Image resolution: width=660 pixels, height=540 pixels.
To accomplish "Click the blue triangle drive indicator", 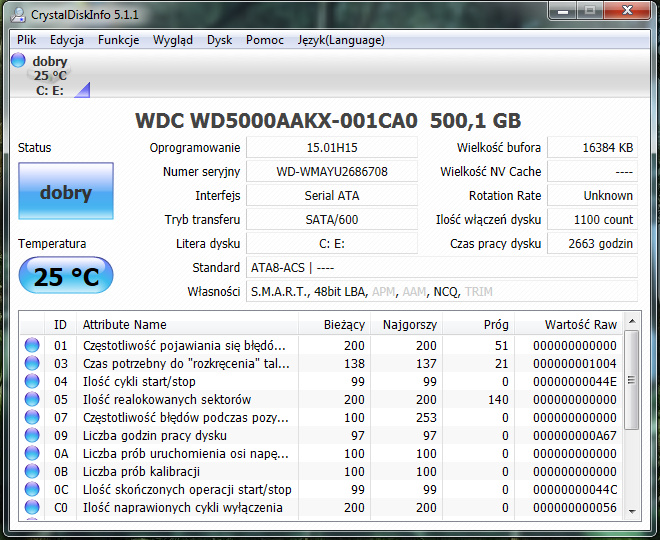I will click(x=82, y=90).
